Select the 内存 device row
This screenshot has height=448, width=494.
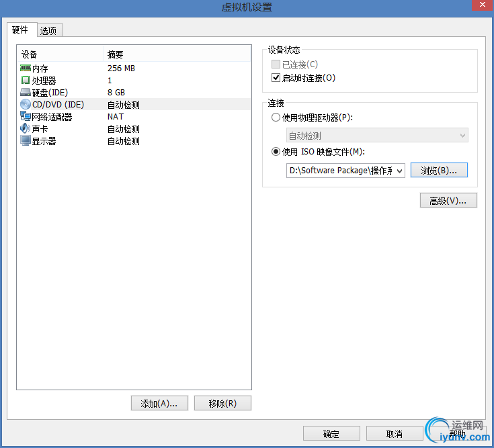134,68
